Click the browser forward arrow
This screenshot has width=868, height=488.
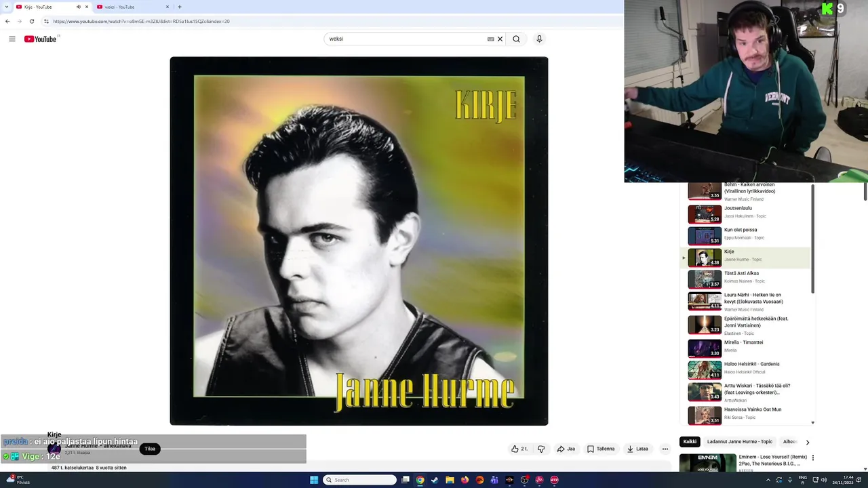point(19,21)
